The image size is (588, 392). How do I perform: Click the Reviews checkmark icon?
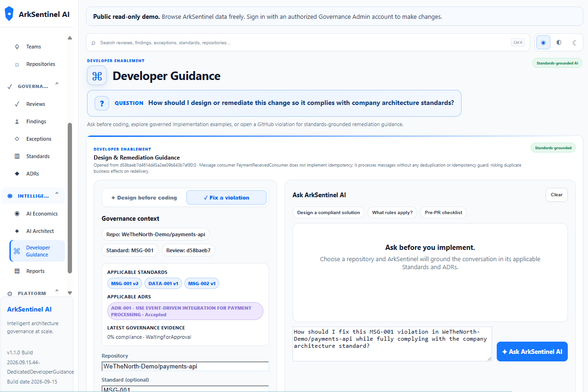(x=17, y=104)
